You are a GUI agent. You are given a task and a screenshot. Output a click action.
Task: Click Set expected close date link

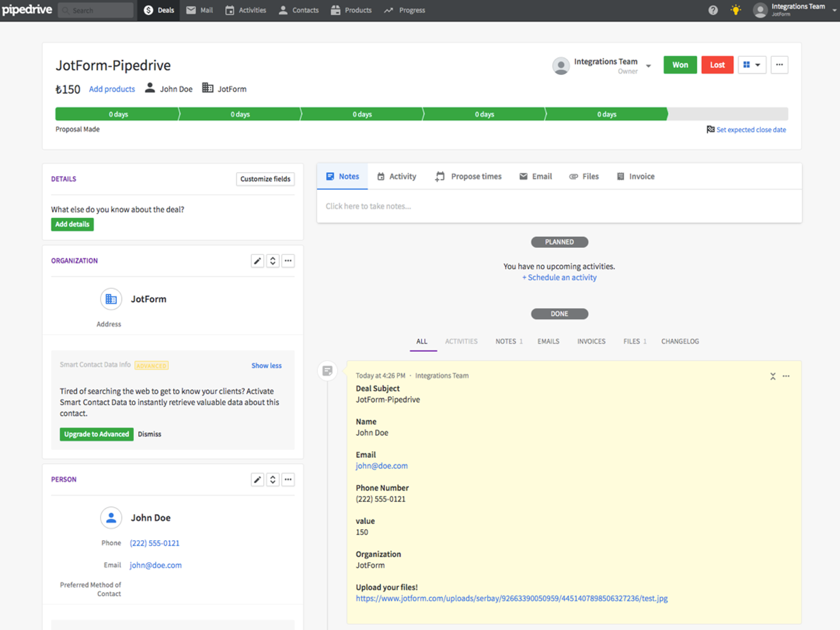pos(751,130)
